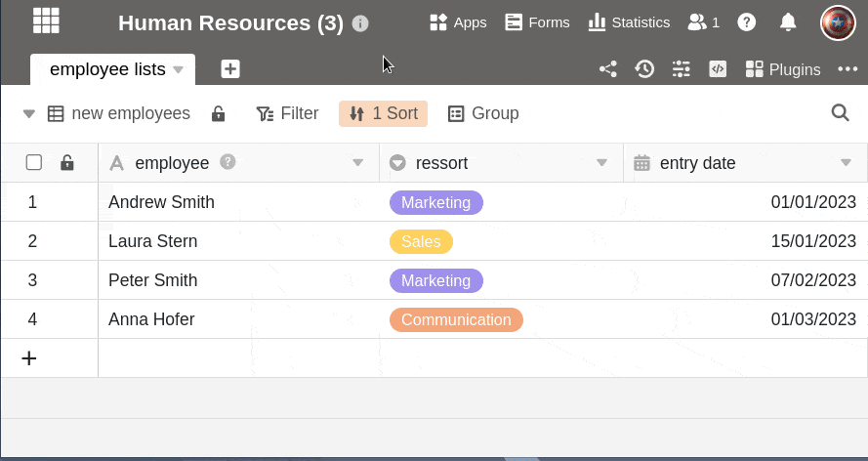This screenshot has width=868, height=461.
Task: Toggle the view lock icon beside new employees
Action: click(x=219, y=113)
